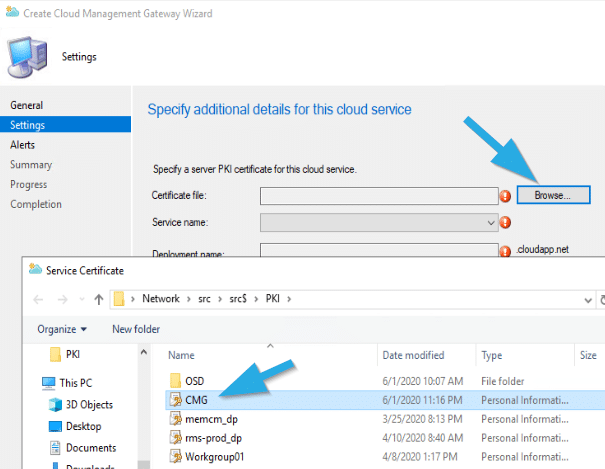Screen dimensions: 605x469
Task: Select the General wizard step
Action: point(27,105)
